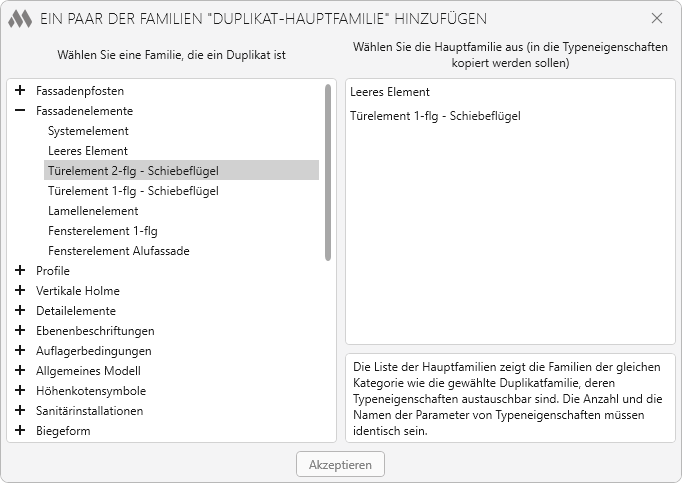Expand the Detailelemente category
The width and height of the screenshot is (682, 483).
point(20,311)
